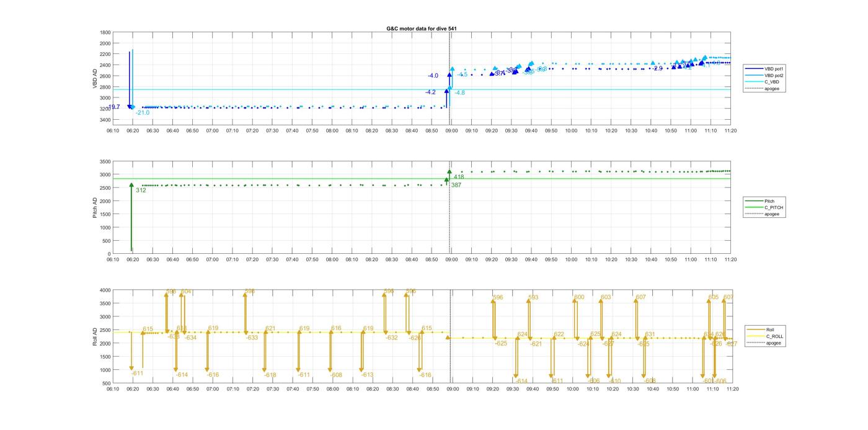The width and height of the screenshot is (868, 430).
Task: Click the 631 label in the Roll plot
Action: (650, 334)
